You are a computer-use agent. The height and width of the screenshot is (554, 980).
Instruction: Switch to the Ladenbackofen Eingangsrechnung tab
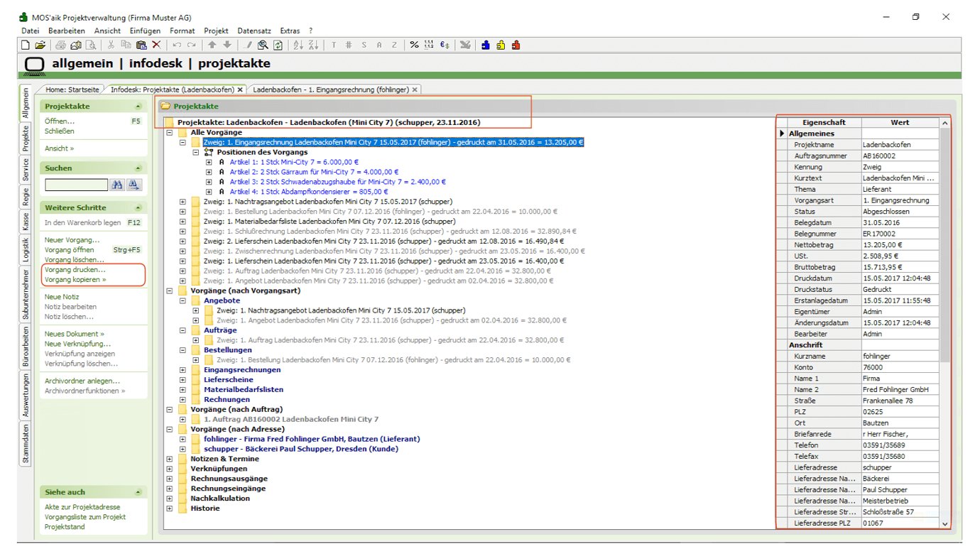330,89
